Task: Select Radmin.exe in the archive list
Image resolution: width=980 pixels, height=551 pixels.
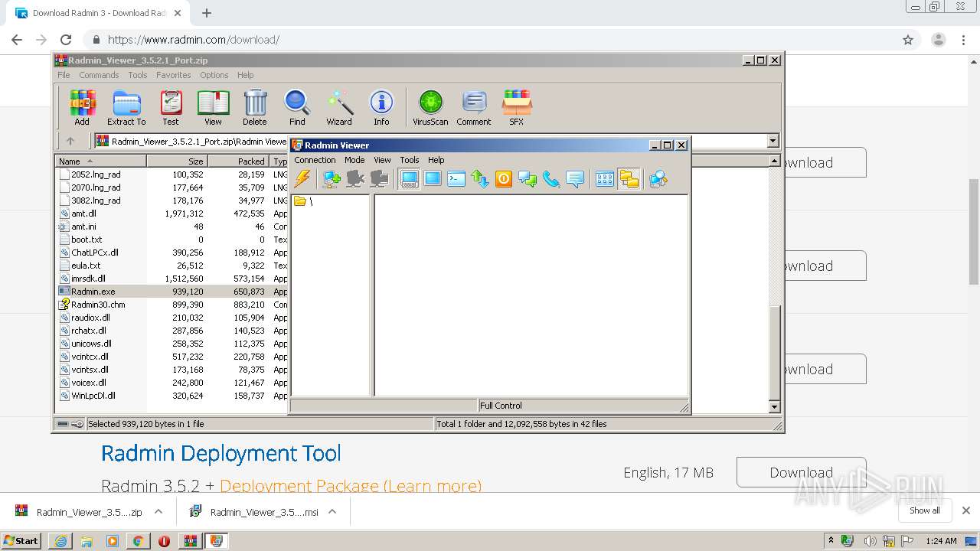Action: [x=93, y=292]
